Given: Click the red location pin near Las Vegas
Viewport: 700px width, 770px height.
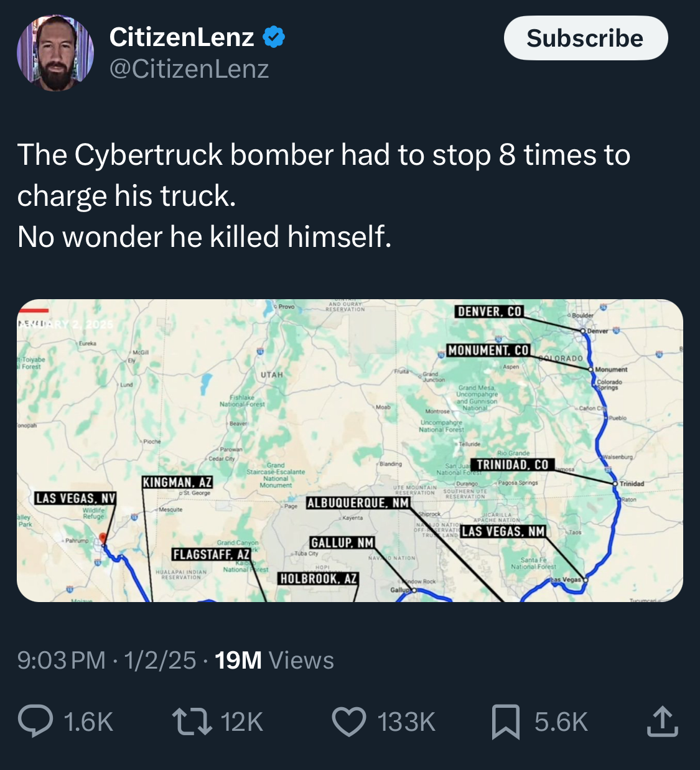Looking at the screenshot, I should click(101, 535).
